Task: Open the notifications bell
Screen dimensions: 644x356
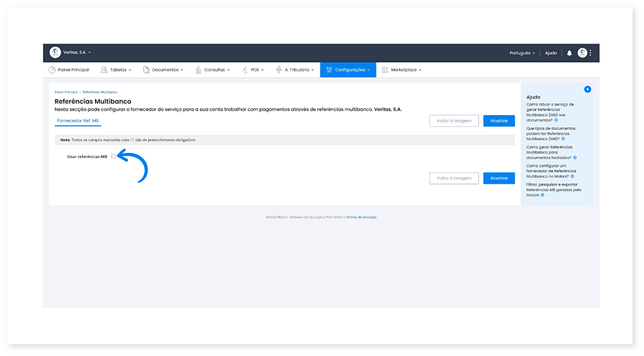Action: (569, 53)
